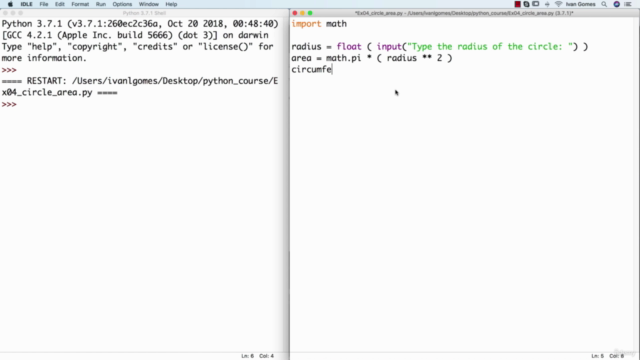Open the Help menu
Viewport: 640px width, 360px height.
tap(171, 4)
